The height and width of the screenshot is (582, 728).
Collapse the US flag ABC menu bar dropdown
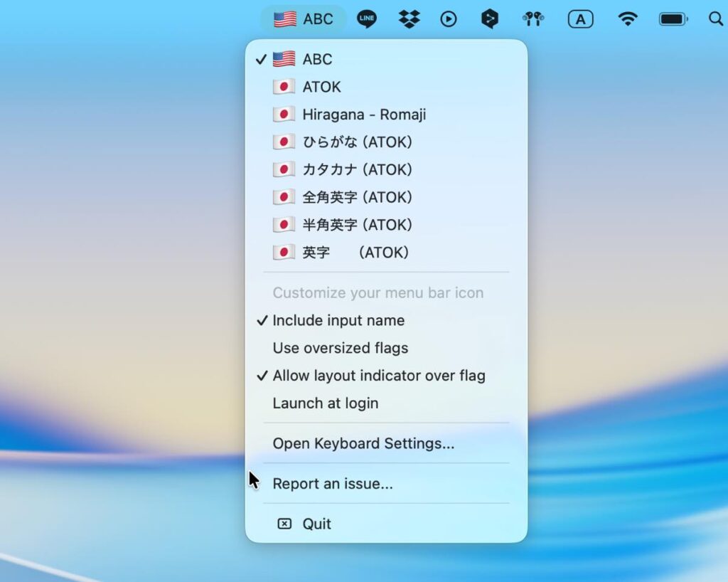click(304, 19)
